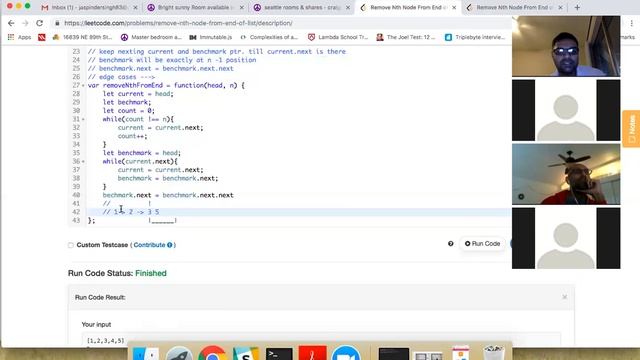Go forward in browser history

pos(25,23)
